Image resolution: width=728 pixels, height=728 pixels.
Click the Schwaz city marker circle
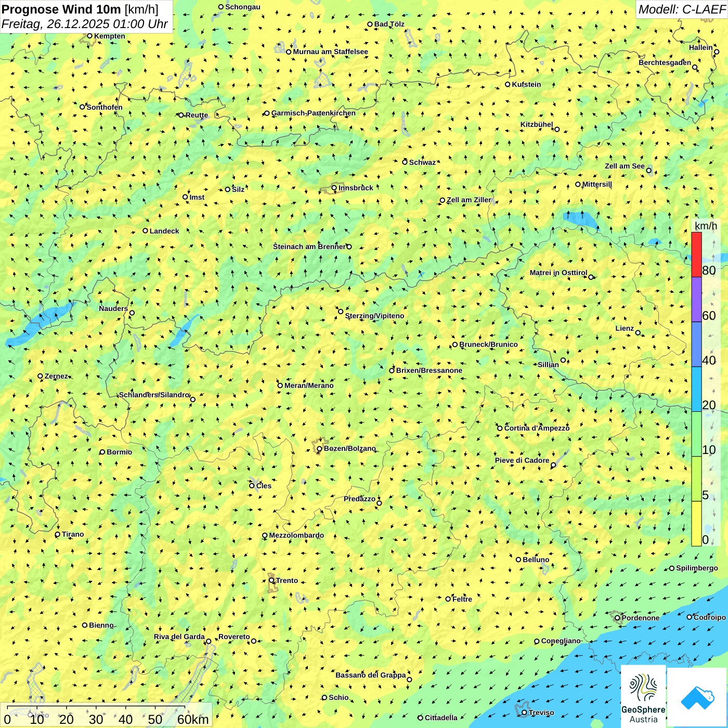pyautogui.click(x=405, y=162)
